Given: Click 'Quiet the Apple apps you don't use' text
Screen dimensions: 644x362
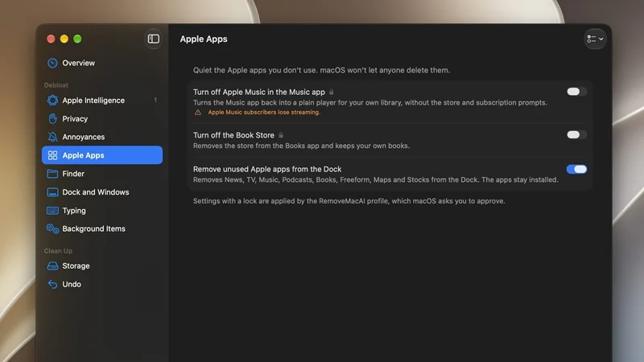Looking at the screenshot, I should tap(321, 70).
